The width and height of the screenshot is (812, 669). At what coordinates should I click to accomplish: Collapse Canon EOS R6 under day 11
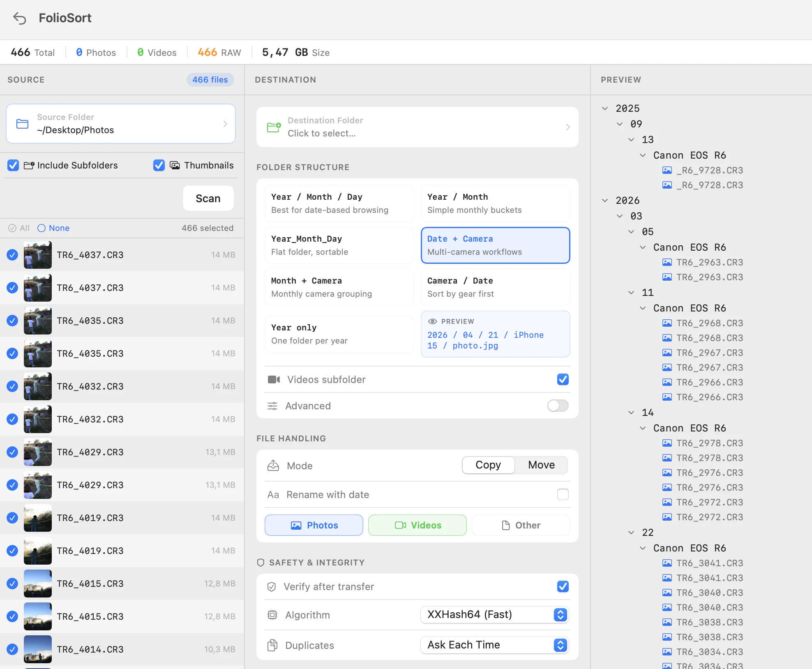point(643,308)
